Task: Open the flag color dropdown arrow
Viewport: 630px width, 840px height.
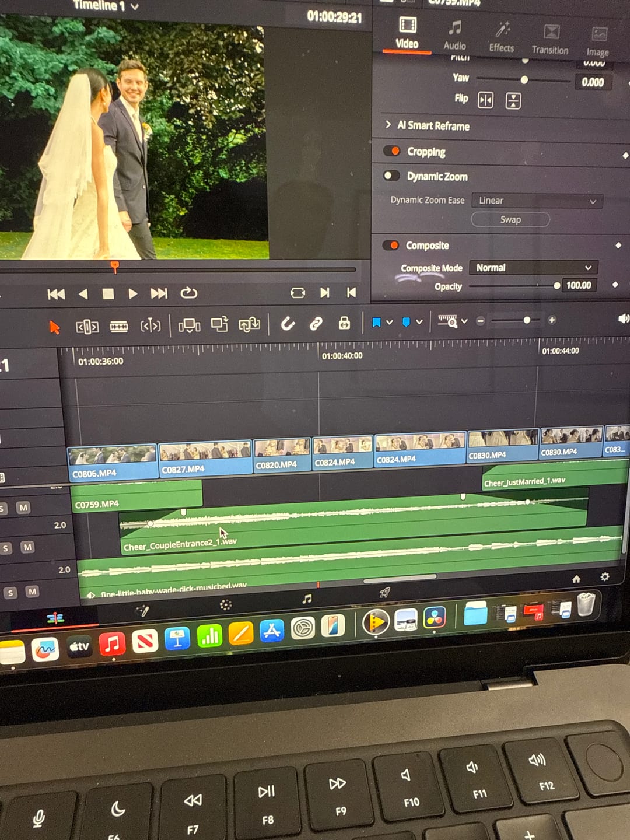Action: tap(390, 322)
